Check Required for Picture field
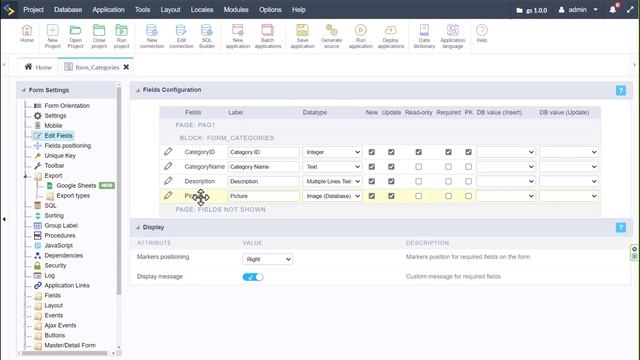 (x=448, y=196)
